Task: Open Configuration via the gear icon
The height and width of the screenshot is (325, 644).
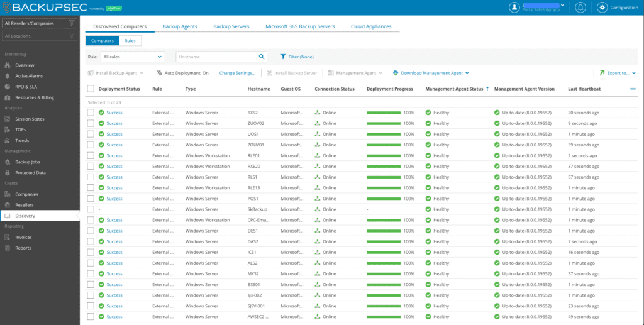Action: [x=602, y=8]
